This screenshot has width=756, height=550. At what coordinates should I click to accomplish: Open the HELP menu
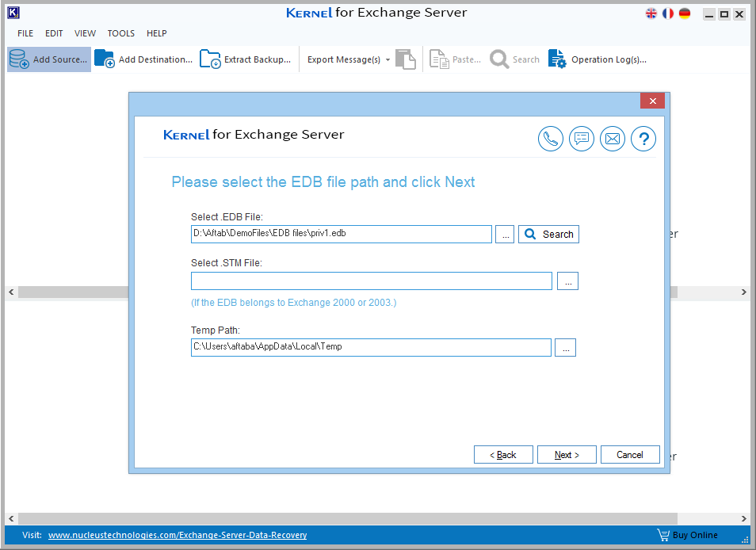point(157,33)
